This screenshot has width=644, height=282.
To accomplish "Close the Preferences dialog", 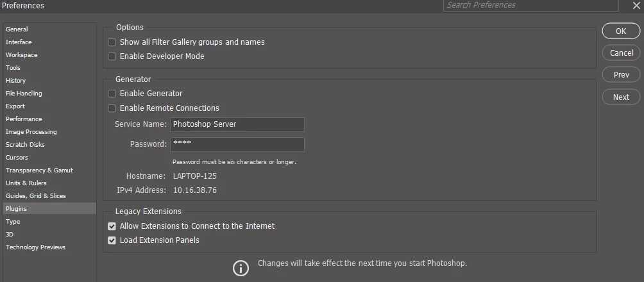I will (x=636, y=5).
